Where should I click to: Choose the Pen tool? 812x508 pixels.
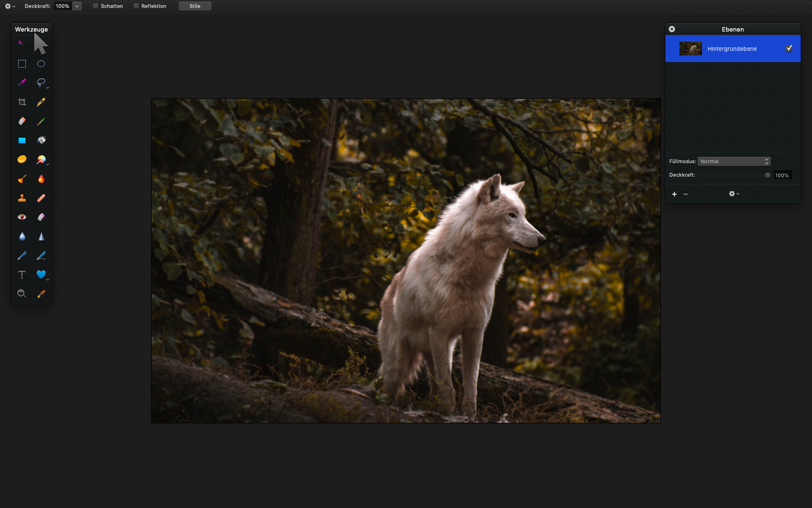pyautogui.click(x=22, y=256)
